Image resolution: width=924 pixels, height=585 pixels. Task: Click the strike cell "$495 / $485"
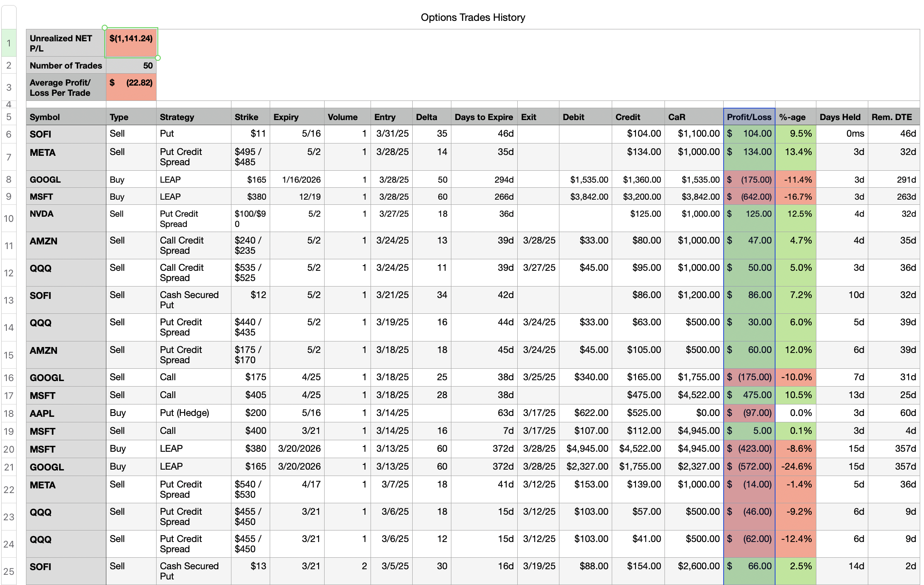[251, 157]
